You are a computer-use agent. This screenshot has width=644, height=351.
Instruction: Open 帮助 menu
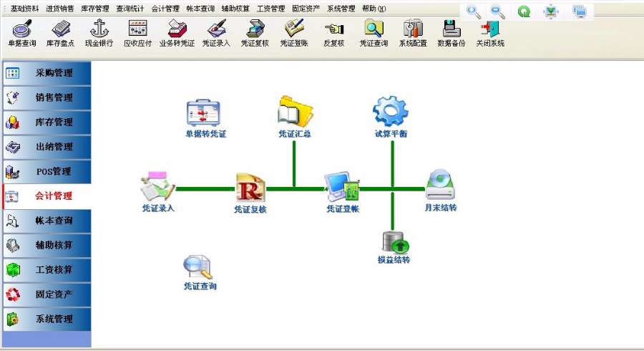pyautogui.click(x=374, y=9)
